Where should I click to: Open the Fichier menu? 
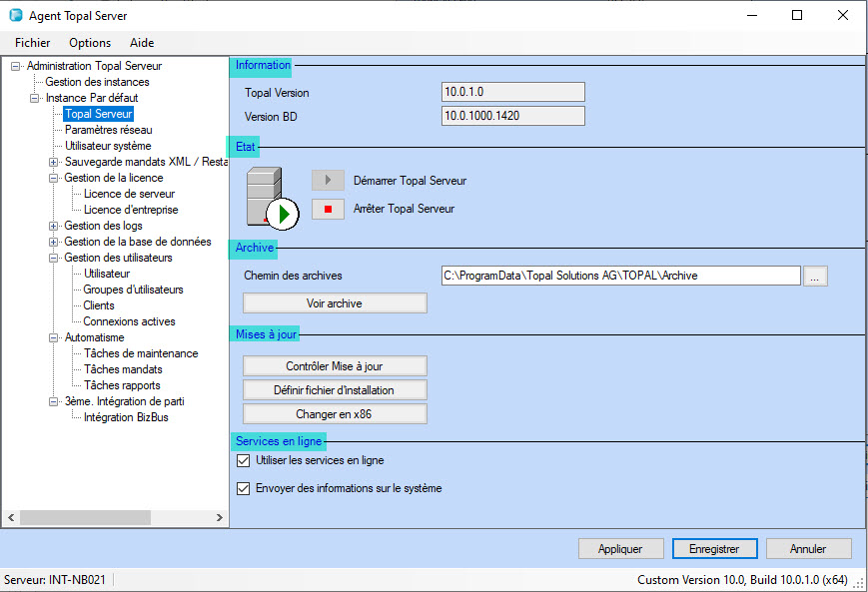pyautogui.click(x=33, y=43)
